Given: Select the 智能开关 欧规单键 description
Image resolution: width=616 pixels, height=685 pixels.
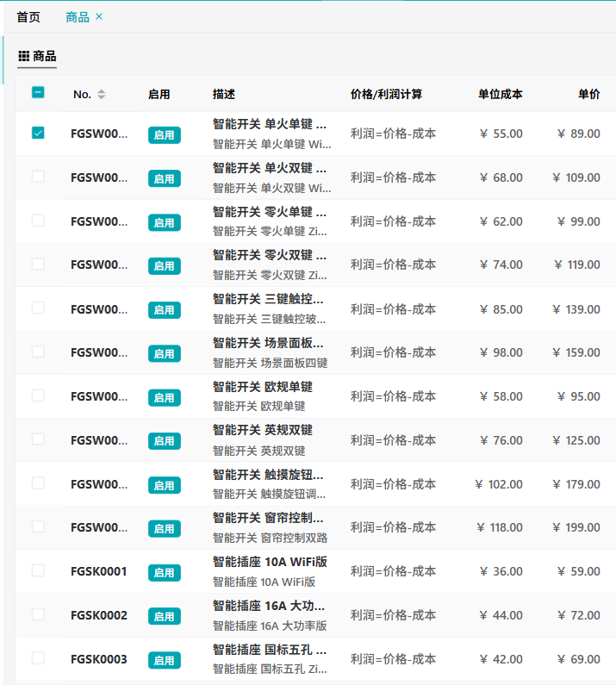Looking at the screenshot, I should [263, 387].
